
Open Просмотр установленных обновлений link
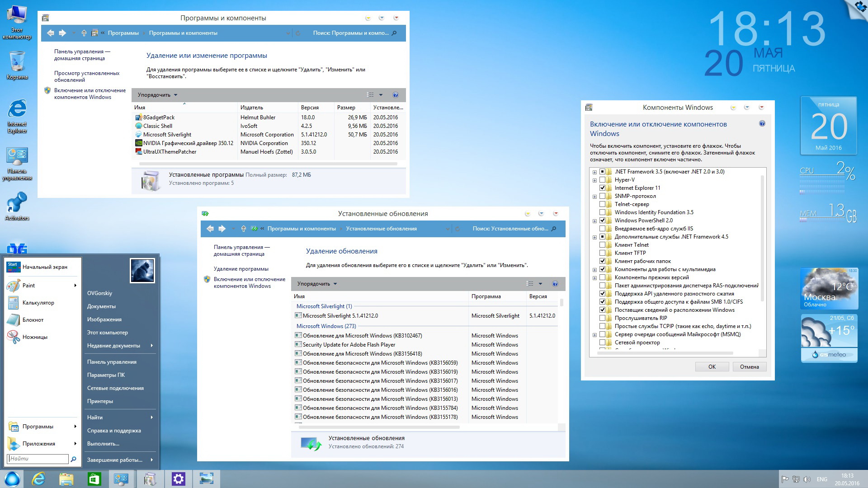pyautogui.click(x=87, y=76)
